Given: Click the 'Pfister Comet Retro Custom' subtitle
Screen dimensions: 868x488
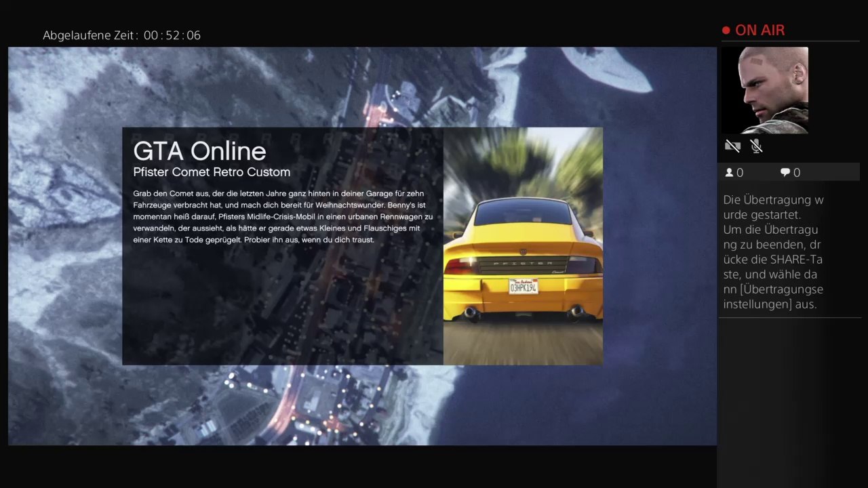Looking at the screenshot, I should (x=212, y=172).
